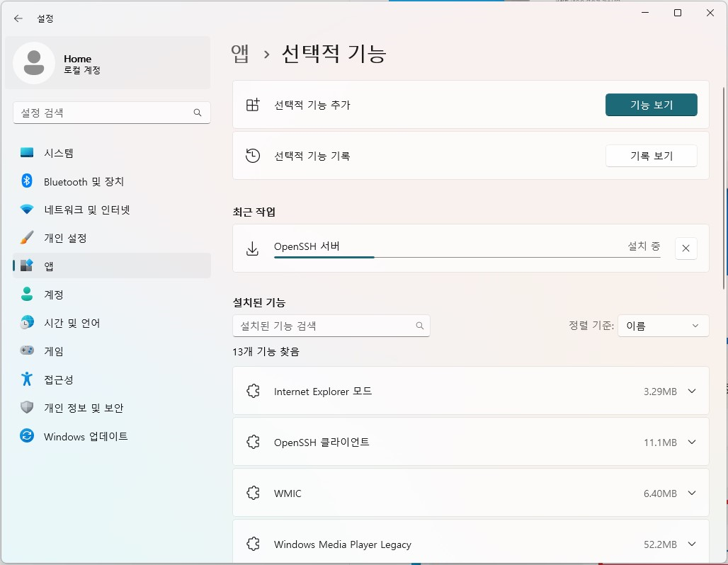
Task: Click the 13개 기능 찾음 text
Action: point(266,351)
